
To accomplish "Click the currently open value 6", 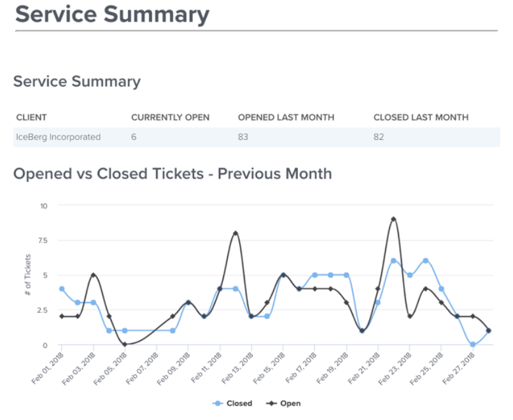I will click(134, 137).
